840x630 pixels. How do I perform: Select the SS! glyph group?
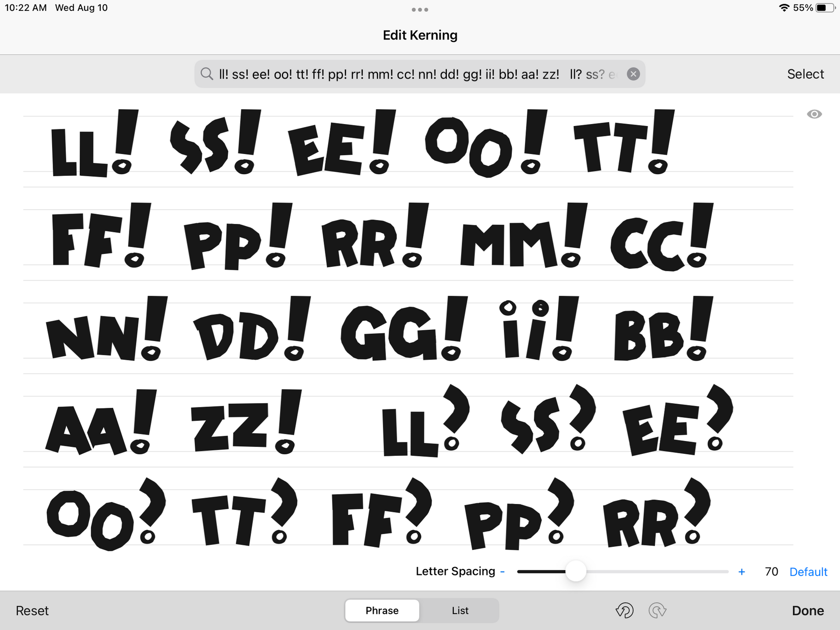pos(215,142)
